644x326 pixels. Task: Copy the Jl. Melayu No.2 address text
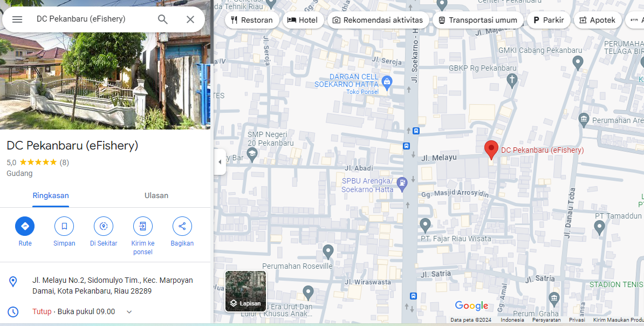pos(113,286)
